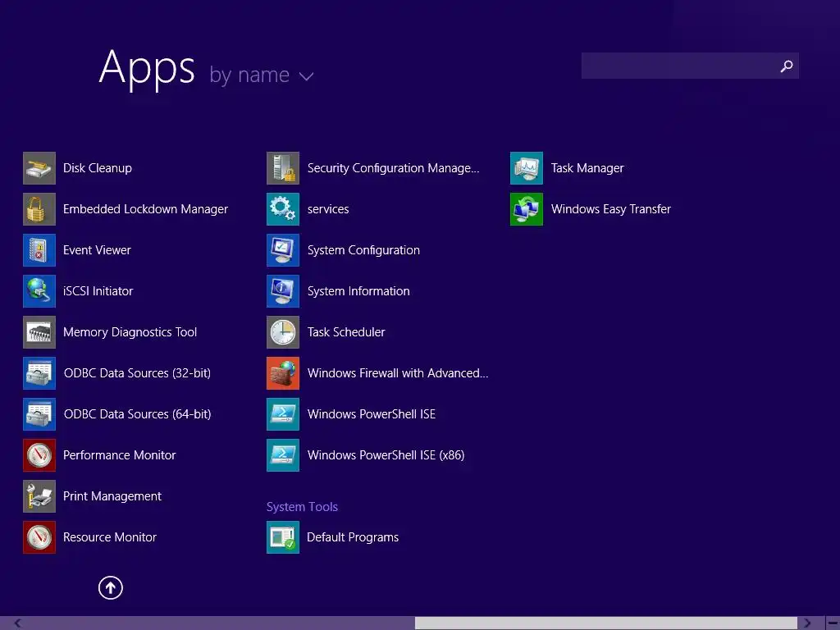Viewport: 840px width, 630px height.
Task: Click 'Windows Firewall with Advanced...' label
Action: click(x=398, y=373)
